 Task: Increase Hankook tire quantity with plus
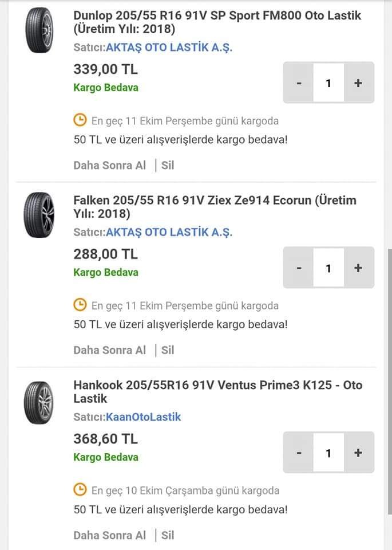pos(358,453)
